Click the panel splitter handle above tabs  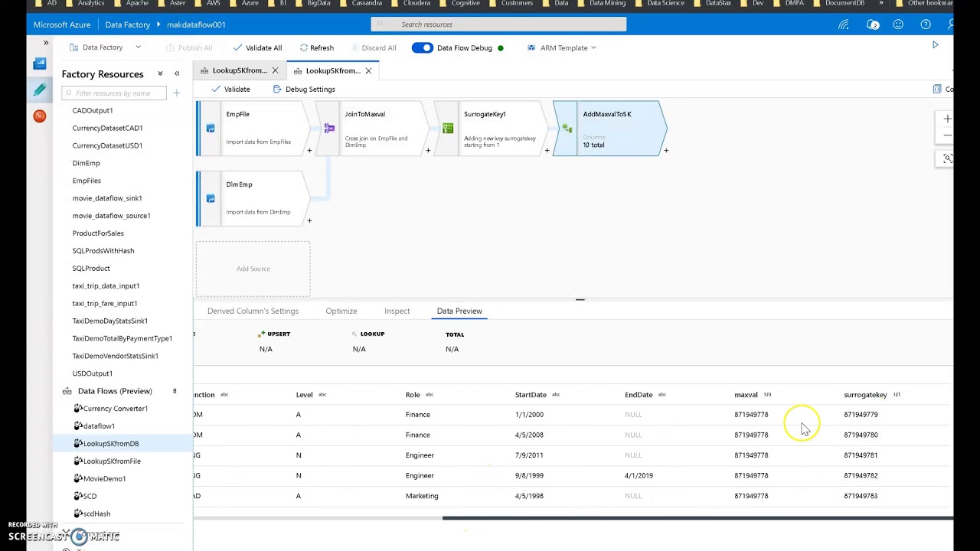tap(580, 300)
